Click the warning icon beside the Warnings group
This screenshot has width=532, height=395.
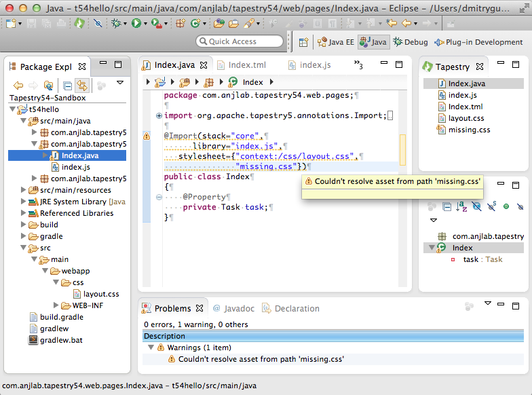(x=161, y=347)
